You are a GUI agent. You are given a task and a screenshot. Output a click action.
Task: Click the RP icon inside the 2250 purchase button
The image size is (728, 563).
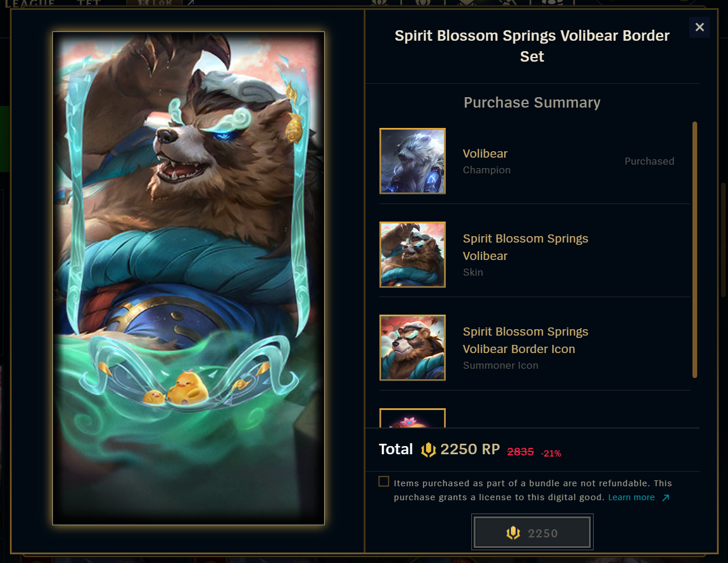(513, 533)
